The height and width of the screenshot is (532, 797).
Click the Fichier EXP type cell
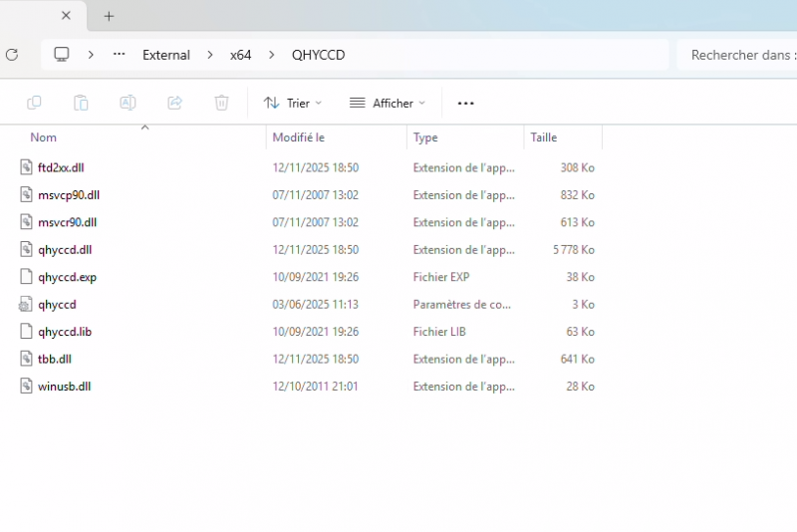(x=441, y=277)
